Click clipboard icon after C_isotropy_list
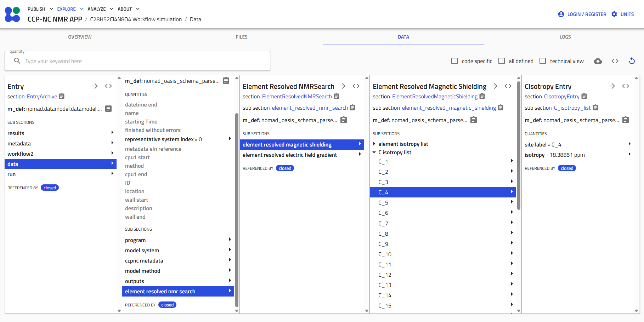644x322 pixels. (595, 108)
